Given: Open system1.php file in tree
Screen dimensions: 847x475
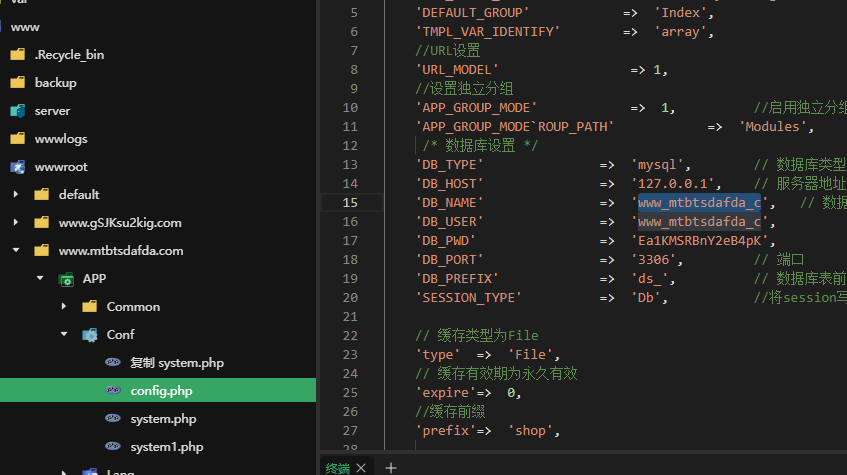Looking at the screenshot, I should 166,447.
